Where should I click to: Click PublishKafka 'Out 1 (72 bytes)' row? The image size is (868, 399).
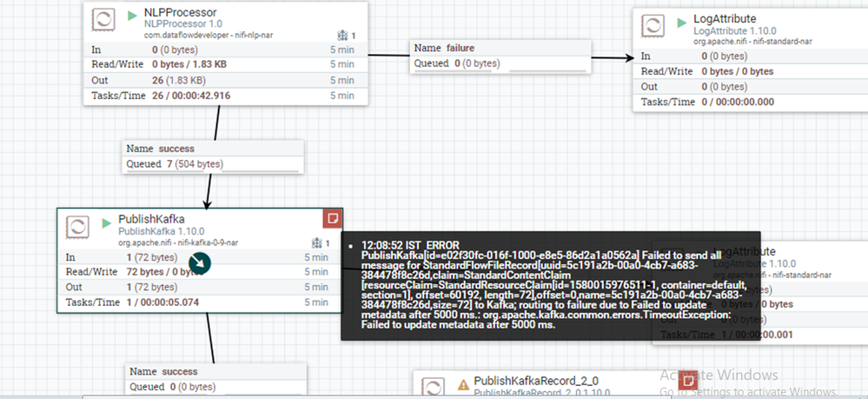tap(200, 287)
